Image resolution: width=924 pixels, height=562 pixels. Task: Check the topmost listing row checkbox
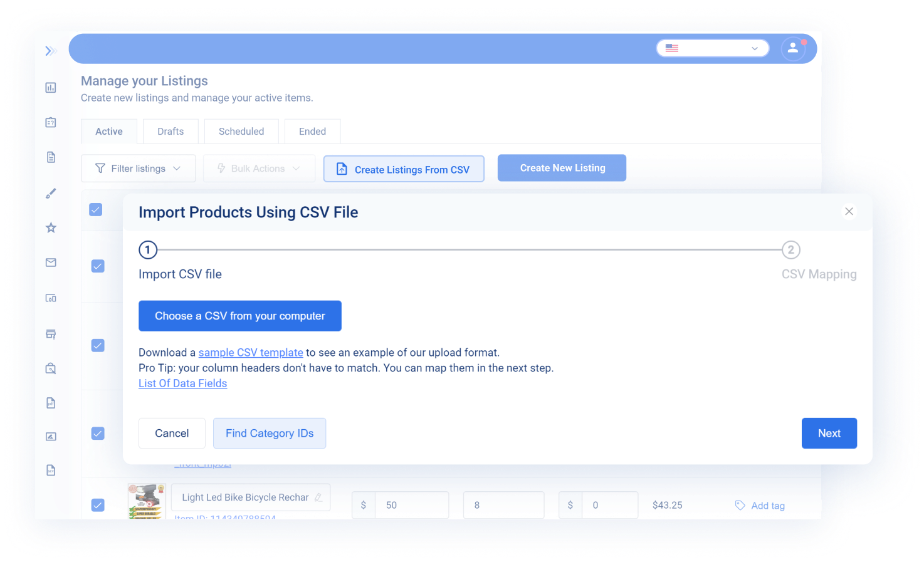point(95,210)
